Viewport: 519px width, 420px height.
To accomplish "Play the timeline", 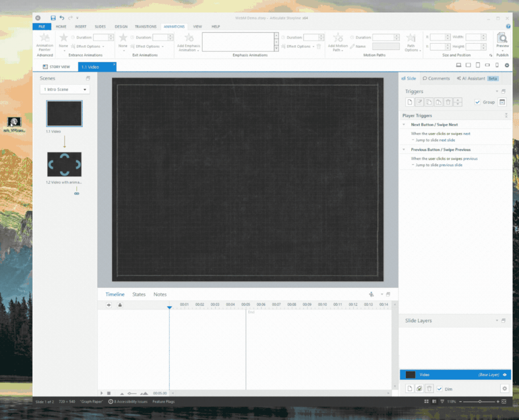I will (x=102, y=393).
